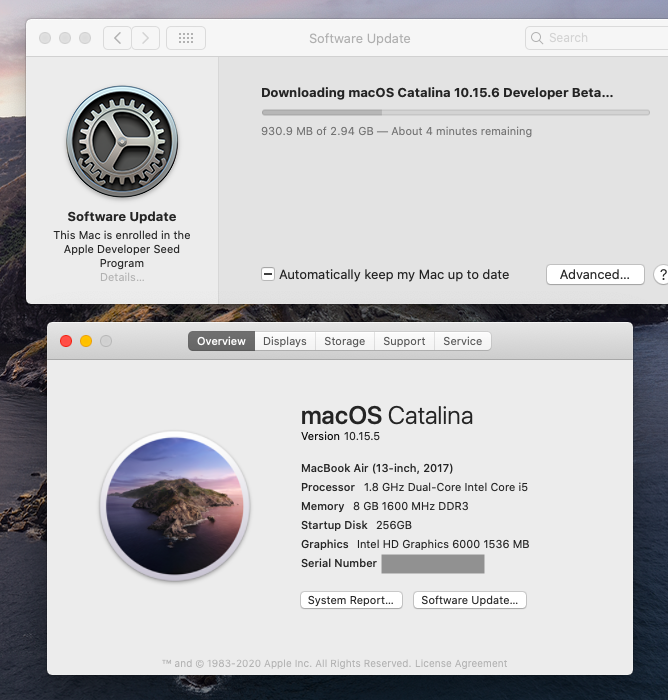
Task: Open the Support tab
Action: coord(404,341)
